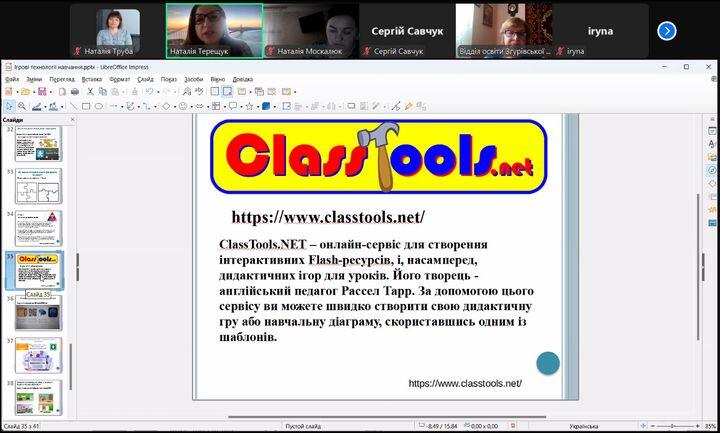This screenshot has height=433, width=720.
Task: Expand the Open folder dropdown arrow
Action: [x=34, y=92]
